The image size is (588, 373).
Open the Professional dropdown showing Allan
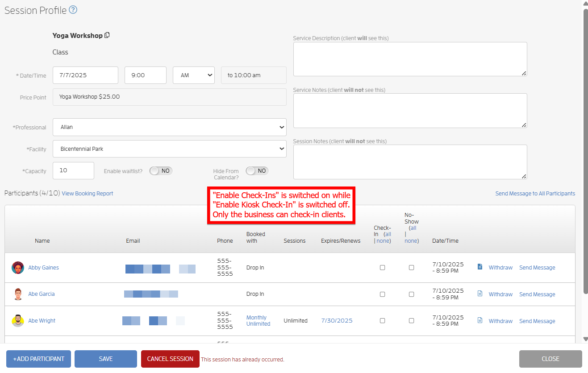point(170,127)
